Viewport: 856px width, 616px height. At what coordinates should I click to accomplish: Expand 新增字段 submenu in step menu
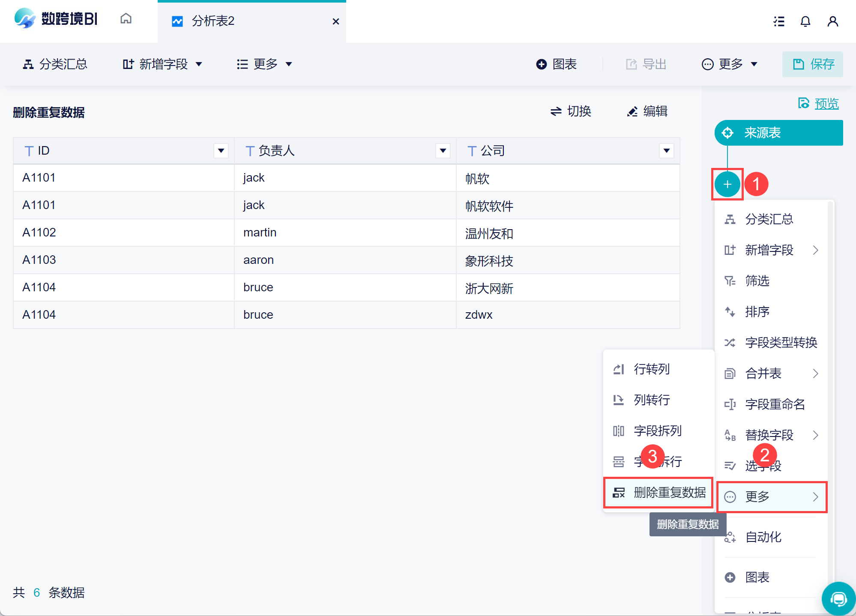pos(771,250)
